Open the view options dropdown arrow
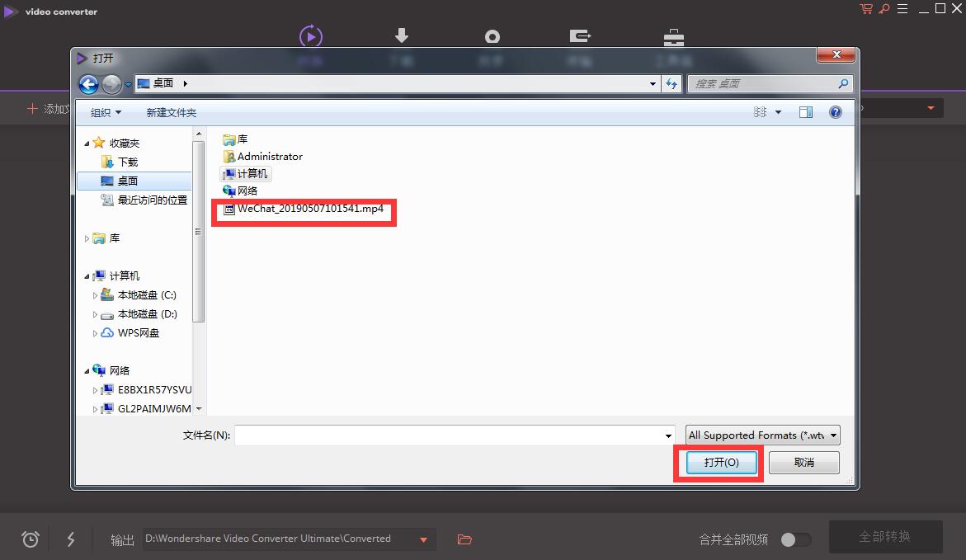Image resolution: width=966 pixels, height=560 pixels. (778, 112)
